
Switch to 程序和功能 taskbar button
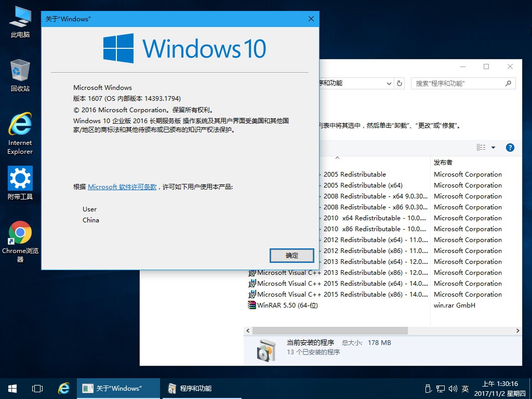click(x=202, y=389)
